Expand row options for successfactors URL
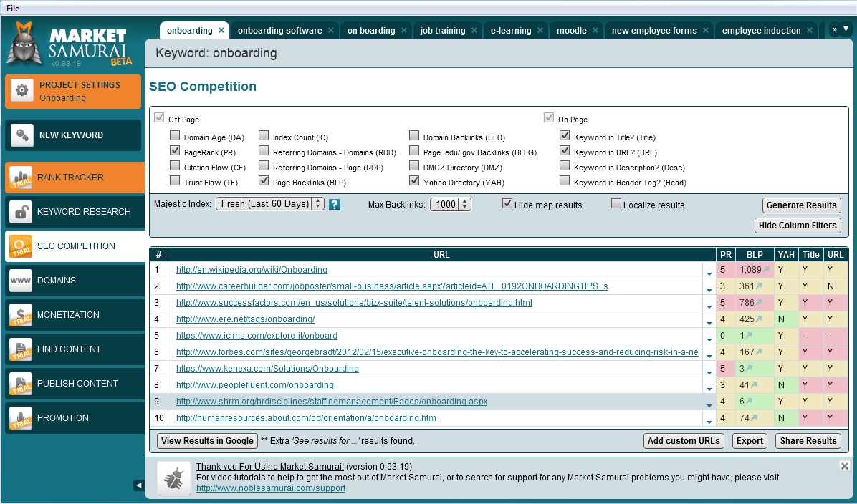This screenshot has width=857, height=504. coord(709,307)
